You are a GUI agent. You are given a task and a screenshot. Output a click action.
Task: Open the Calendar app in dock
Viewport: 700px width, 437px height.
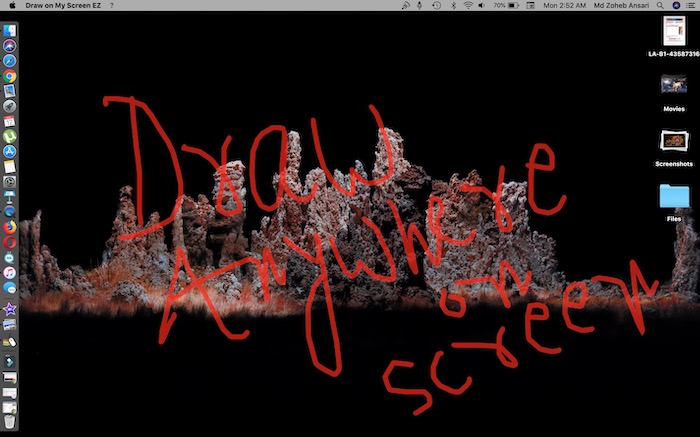9,121
